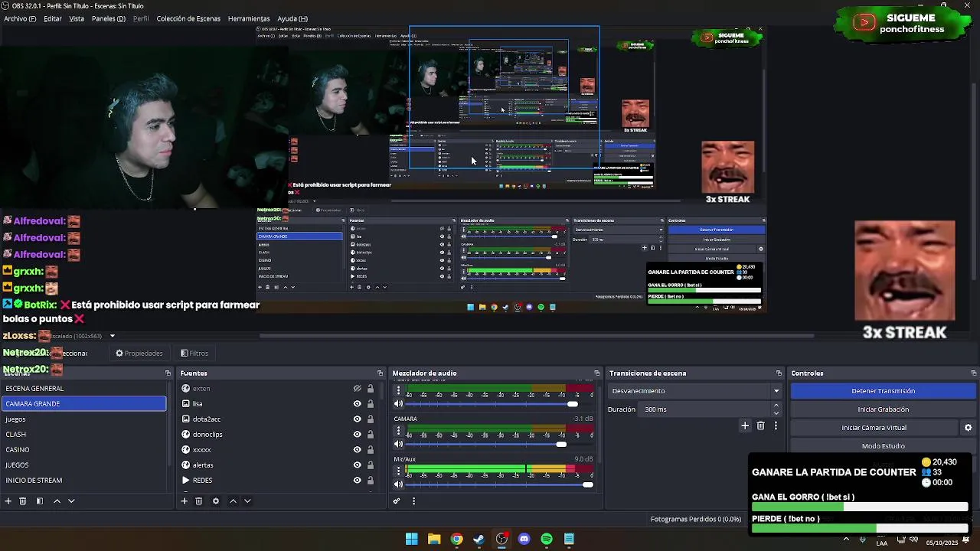The height and width of the screenshot is (551, 980).
Task: Open virtual camera settings gear
Action: coord(968,428)
